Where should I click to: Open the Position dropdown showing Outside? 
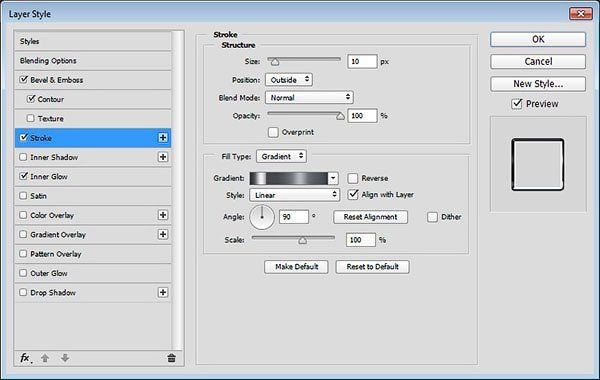pos(289,80)
